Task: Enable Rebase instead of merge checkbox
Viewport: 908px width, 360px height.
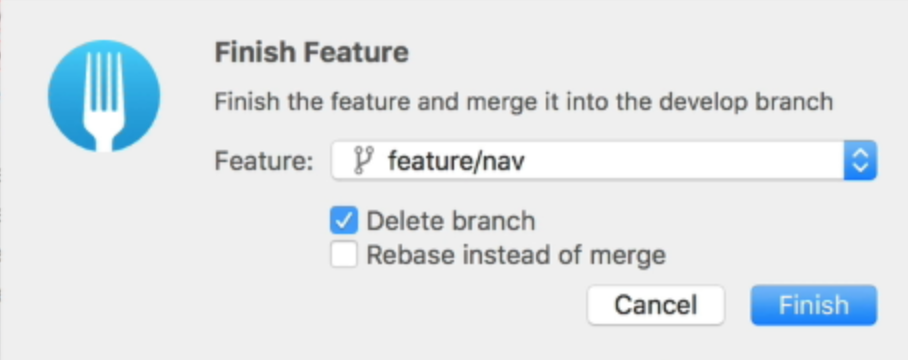Action: 344,255
